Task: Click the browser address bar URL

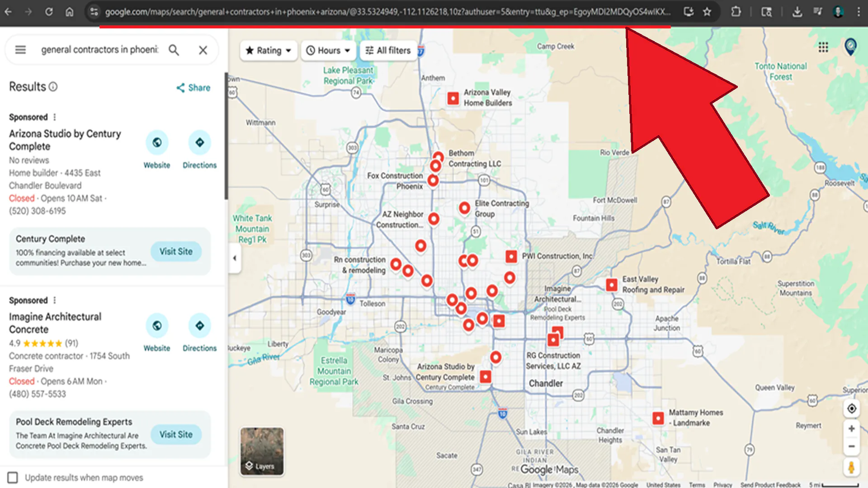Action: 388,12
